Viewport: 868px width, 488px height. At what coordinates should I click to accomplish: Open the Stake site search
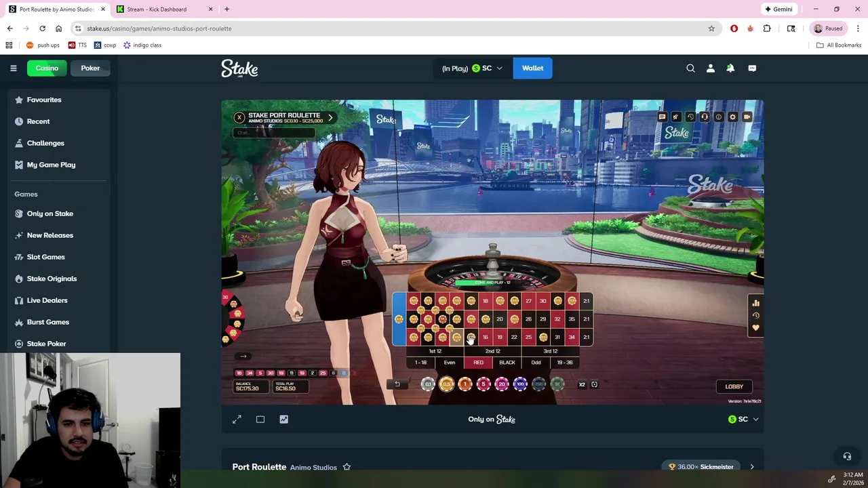(x=690, y=68)
